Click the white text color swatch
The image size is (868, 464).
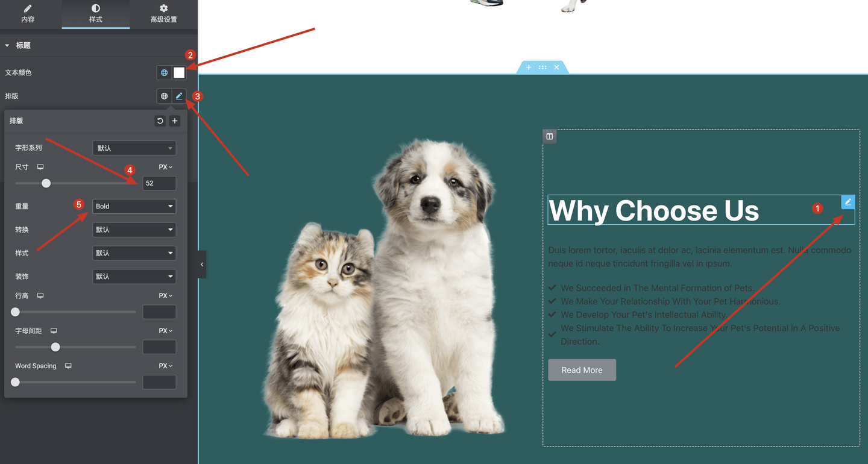click(x=179, y=73)
